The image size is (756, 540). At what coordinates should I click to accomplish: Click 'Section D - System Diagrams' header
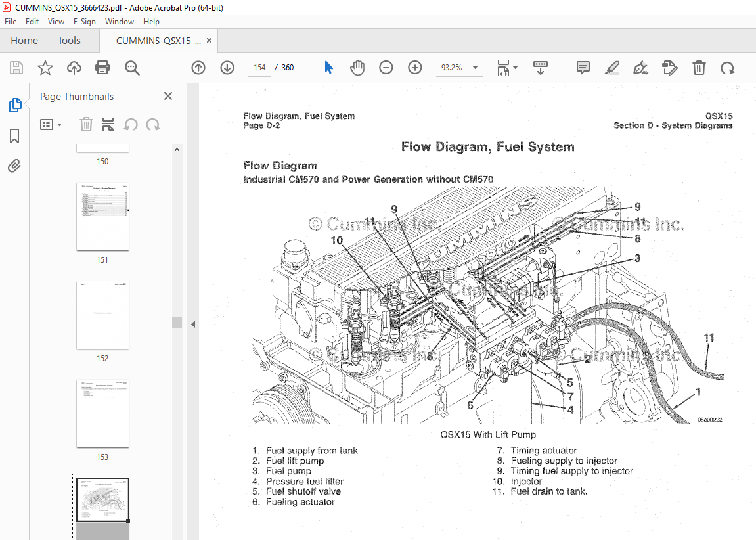673,125
